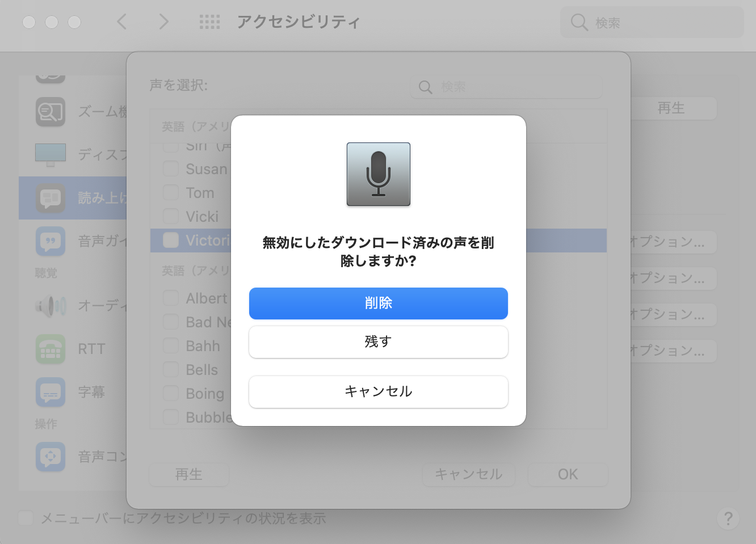Open the voice control icon under 操作
The width and height of the screenshot is (756, 544).
pyautogui.click(x=51, y=457)
